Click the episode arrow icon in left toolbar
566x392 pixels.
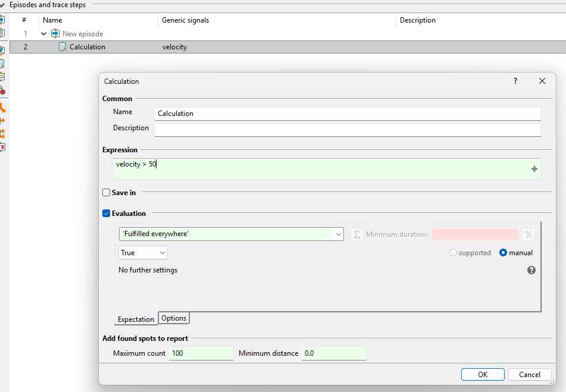click(x=2, y=20)
